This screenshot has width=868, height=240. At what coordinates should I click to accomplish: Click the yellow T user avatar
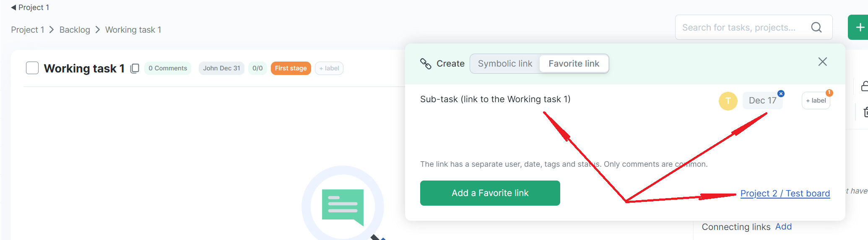pyautogui.click(x=728, y=101)
